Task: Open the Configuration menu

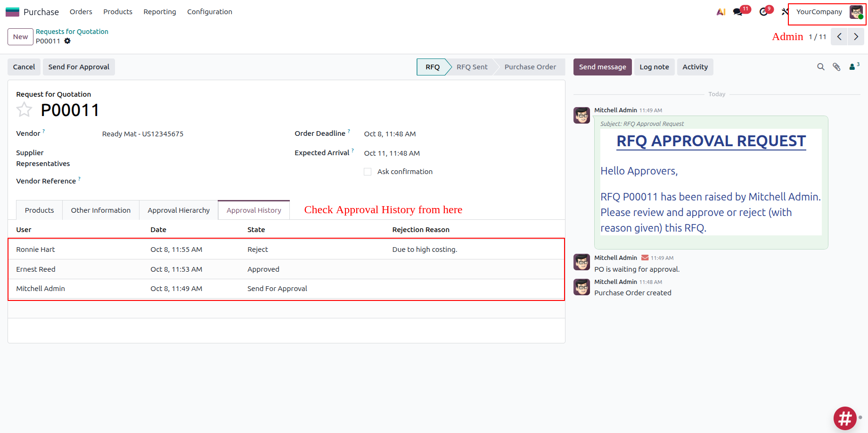Action: point(209,11)
